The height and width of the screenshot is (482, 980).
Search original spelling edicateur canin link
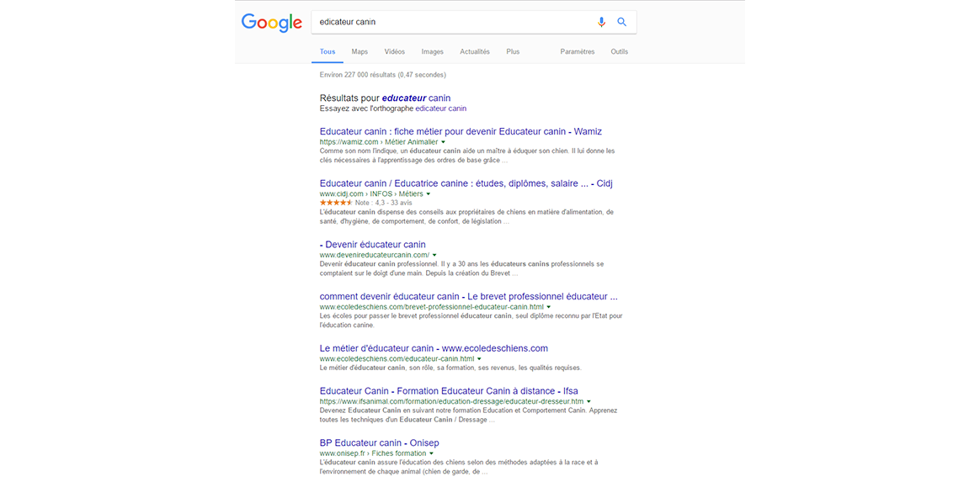point(441,108)
